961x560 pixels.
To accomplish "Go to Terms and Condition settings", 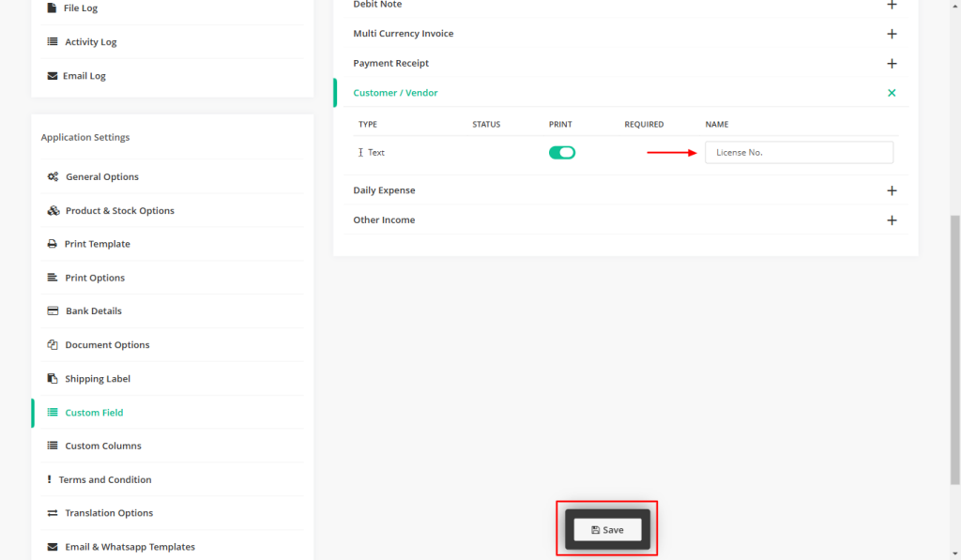I will click(x=105, y=479).
